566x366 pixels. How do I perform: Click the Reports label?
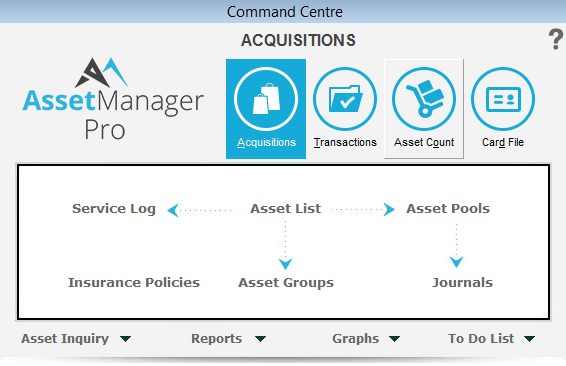[217, 339]
